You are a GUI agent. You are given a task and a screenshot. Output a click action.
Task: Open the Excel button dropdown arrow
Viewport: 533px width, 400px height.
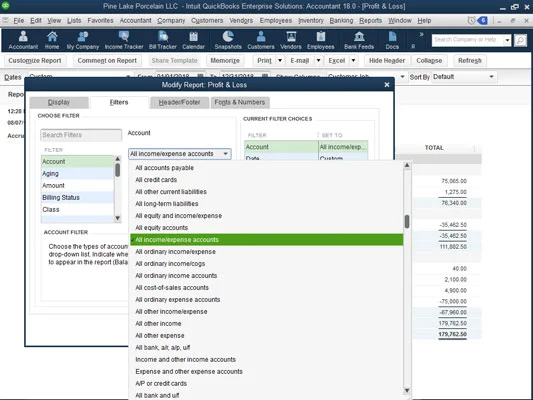point(353,60)
